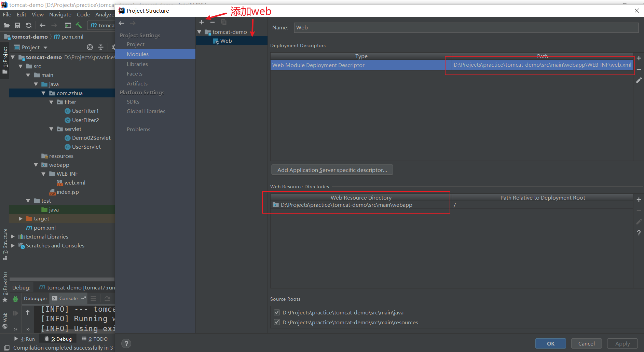
Task: Collapse the webapp folder
Action: (36, 165)
